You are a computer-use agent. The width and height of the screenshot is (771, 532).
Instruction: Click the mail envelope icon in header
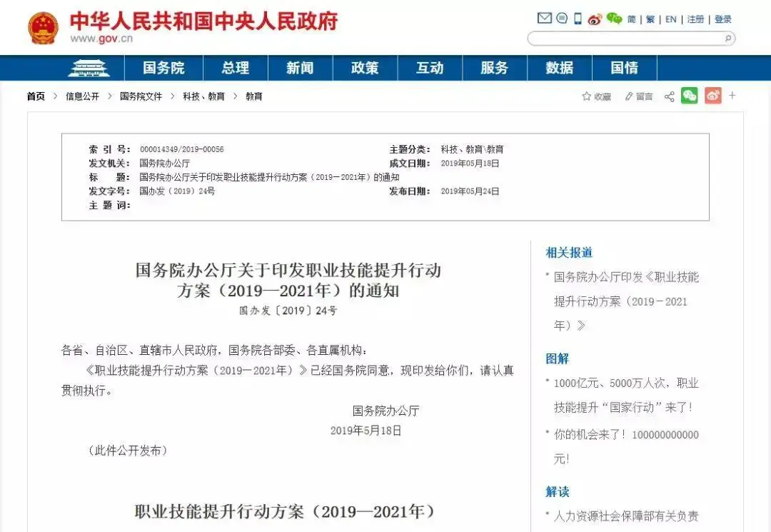[544, 19]
